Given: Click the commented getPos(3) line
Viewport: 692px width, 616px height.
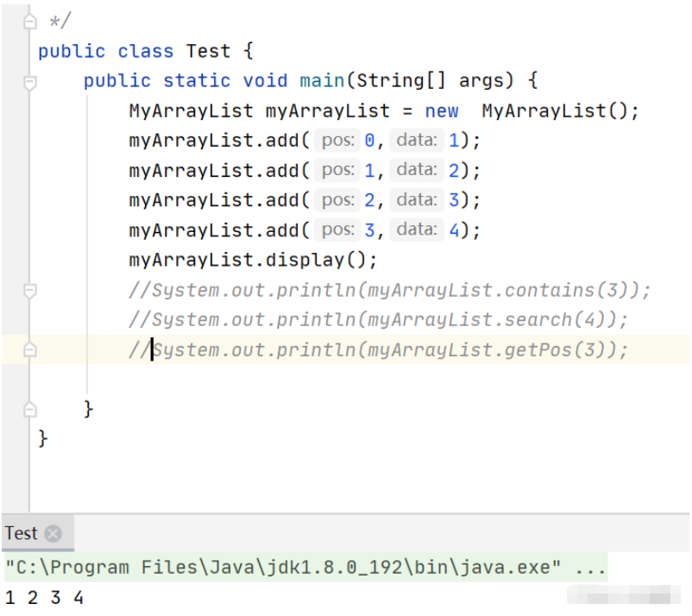Looking at the screenshot, I should click(378, 350).
